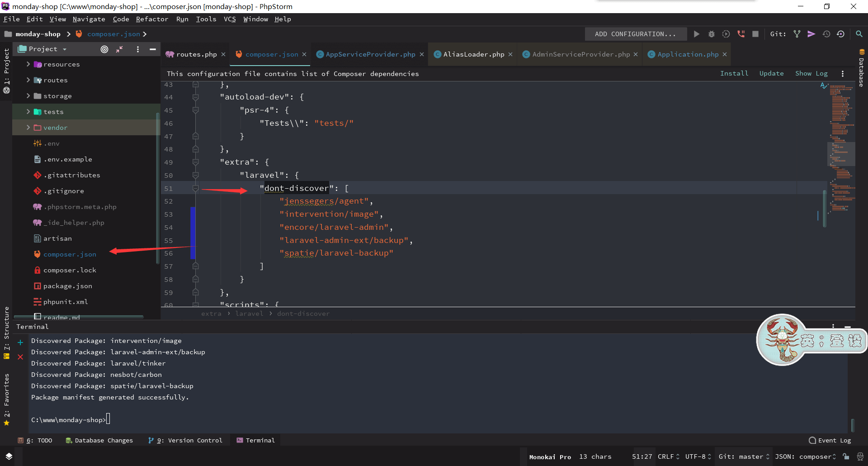868x466 pixels.
Task: Open Project panel options menu
Action: click(138, 49)
